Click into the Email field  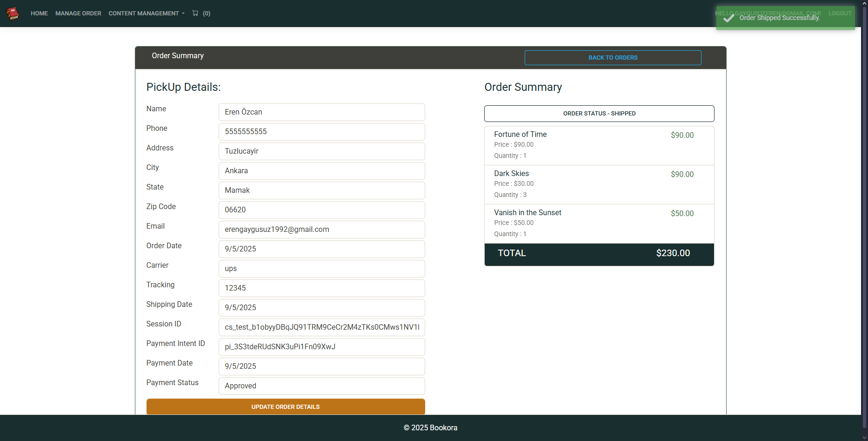click(322, 230)
